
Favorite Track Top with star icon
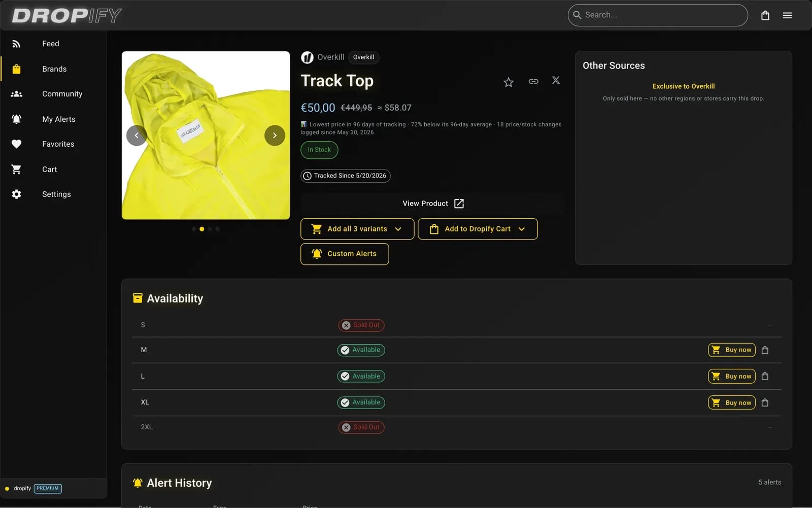tap(509, 82)
